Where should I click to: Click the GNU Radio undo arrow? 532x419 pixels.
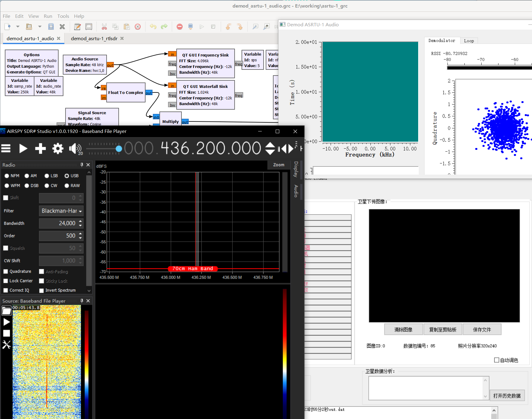[x=153, y=27]
